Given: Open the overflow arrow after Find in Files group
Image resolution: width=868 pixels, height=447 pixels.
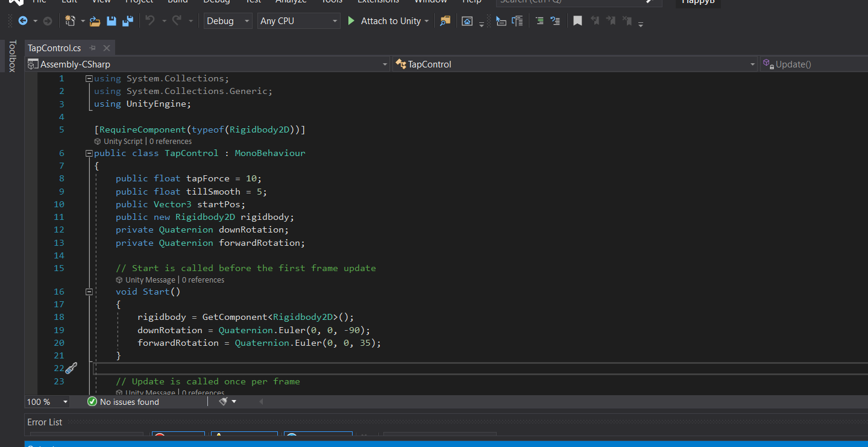Looking at the screenshot, I should click(481, 23).
